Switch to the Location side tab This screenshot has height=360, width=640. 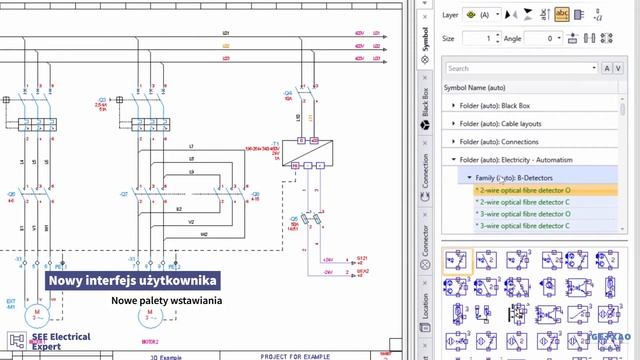click(x=425, y=311)
